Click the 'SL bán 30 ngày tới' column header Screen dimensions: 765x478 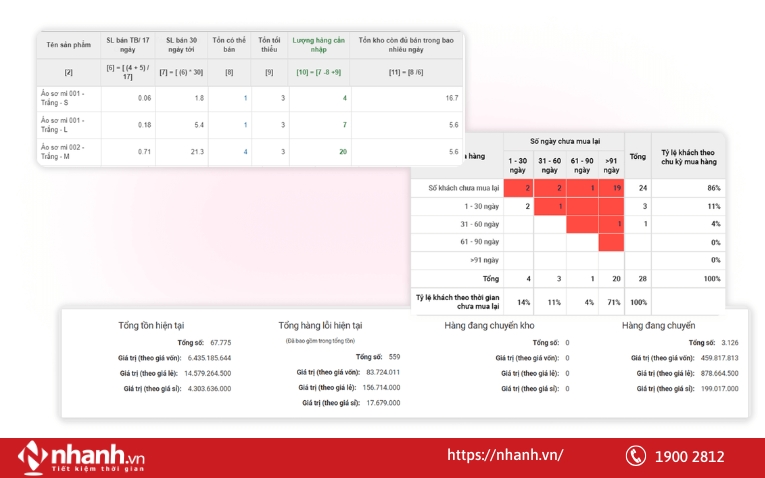(x=183, y=45)
